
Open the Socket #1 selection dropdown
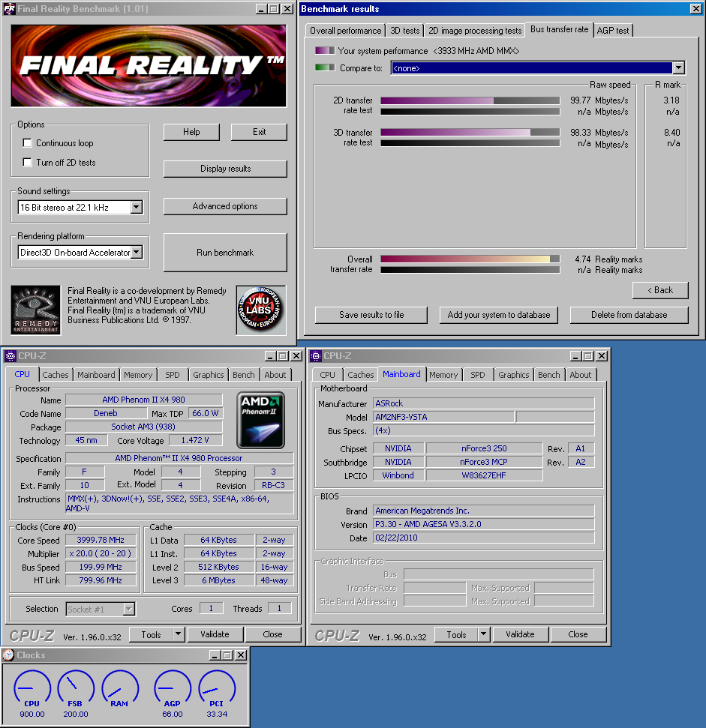point(128,609)
